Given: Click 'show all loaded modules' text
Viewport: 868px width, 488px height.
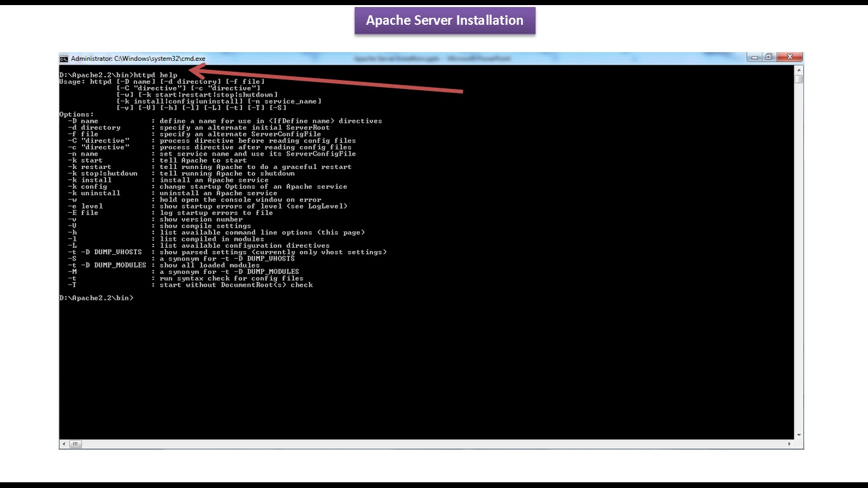Looking at the screenshot, I should point(210,266).
